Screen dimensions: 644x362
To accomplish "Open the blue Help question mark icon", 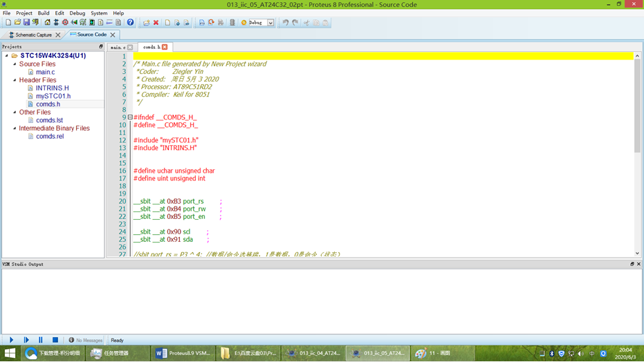I will [x=130, y=23].
